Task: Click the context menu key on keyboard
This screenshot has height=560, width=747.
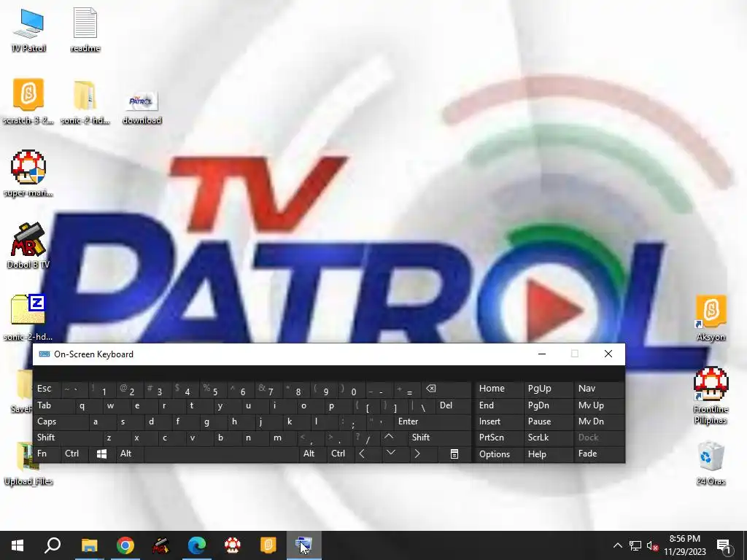Action: (454, 454)
